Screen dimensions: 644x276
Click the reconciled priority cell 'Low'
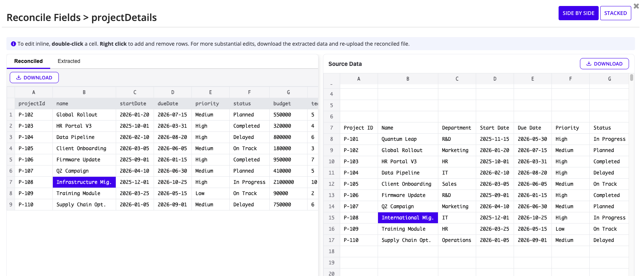211,193
